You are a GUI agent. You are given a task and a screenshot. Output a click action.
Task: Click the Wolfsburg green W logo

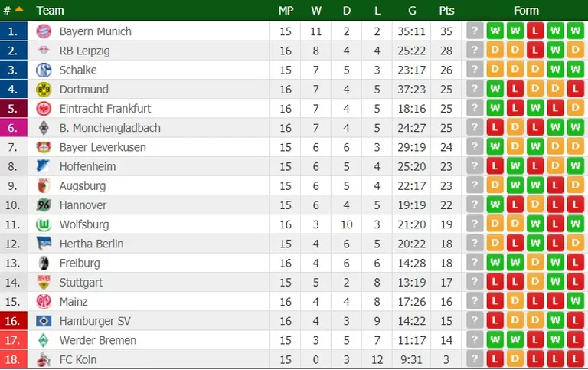coord(44,224)
